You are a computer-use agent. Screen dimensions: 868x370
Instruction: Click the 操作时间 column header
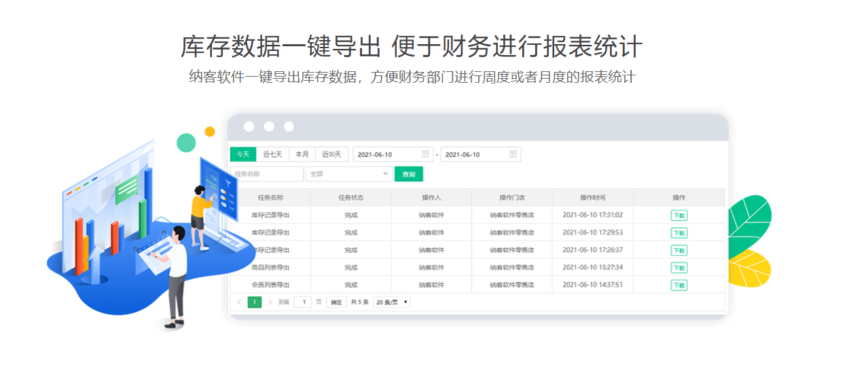point(592,198)
